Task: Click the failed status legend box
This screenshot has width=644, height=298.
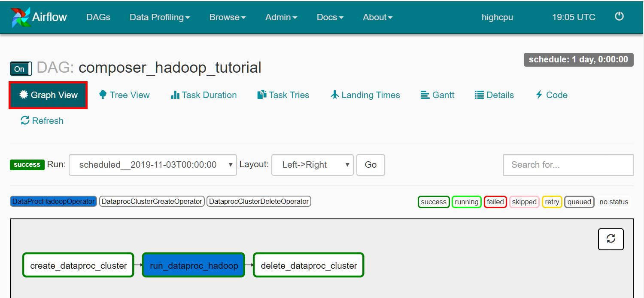Action: click(x=495, y=202)
